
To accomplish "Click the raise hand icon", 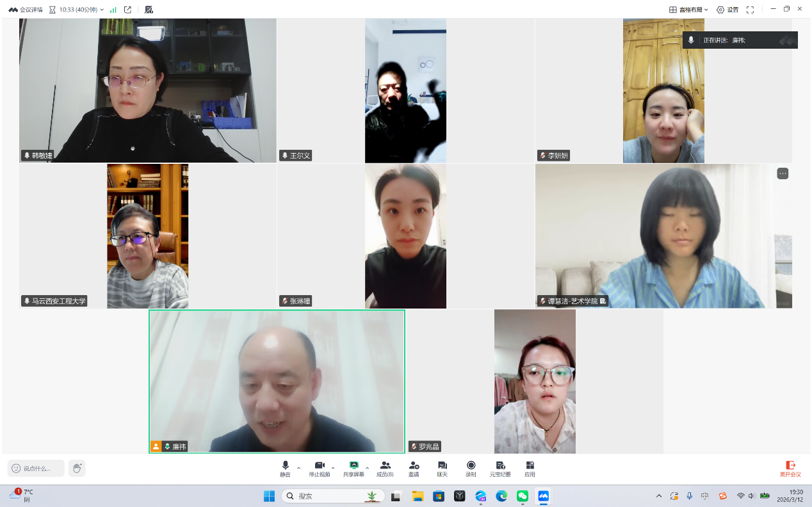I will 77,468.
